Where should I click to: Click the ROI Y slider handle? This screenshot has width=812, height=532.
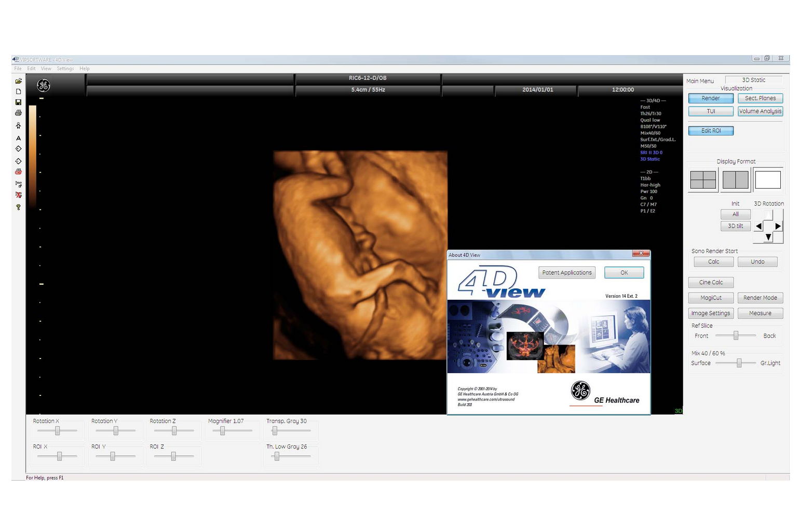click(x=113, y=456)
